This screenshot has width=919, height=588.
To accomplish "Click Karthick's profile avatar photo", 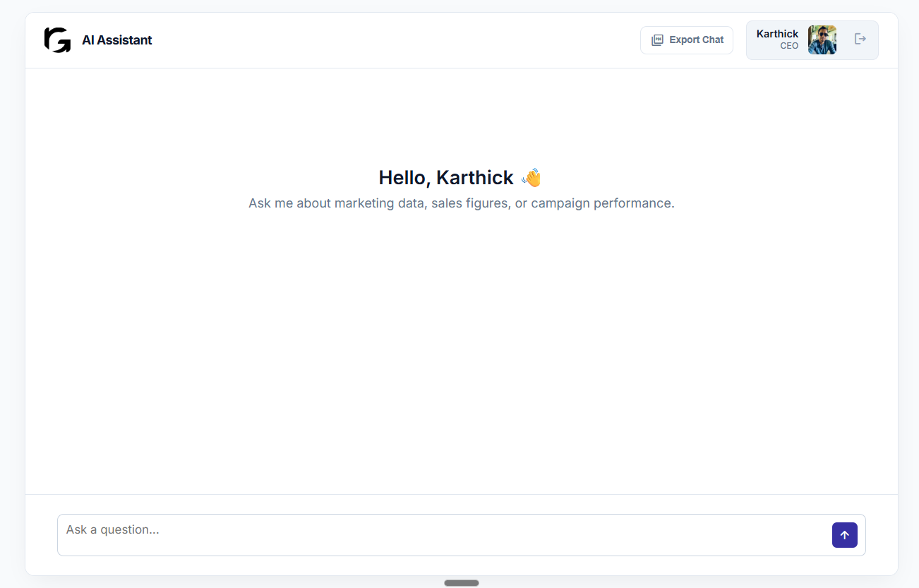I will tap(822, 40).
